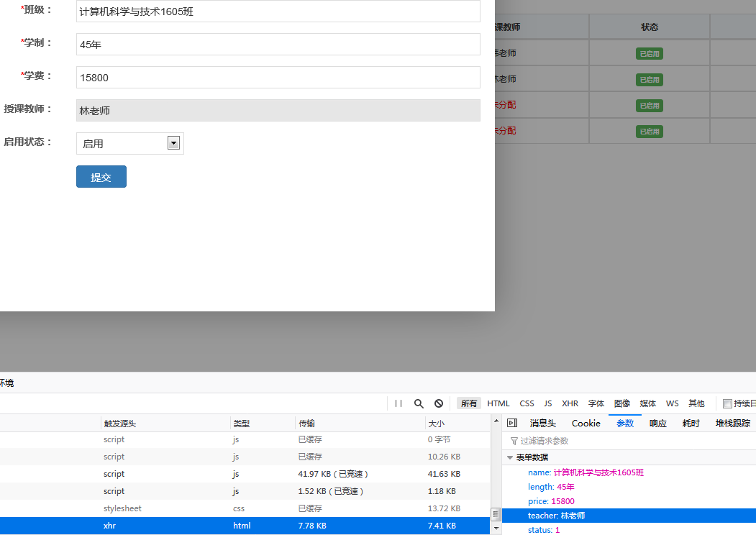This screenshot has width=756, height=535.
Task: Click the 状态 column header in background table
Action: coord(650,27)
